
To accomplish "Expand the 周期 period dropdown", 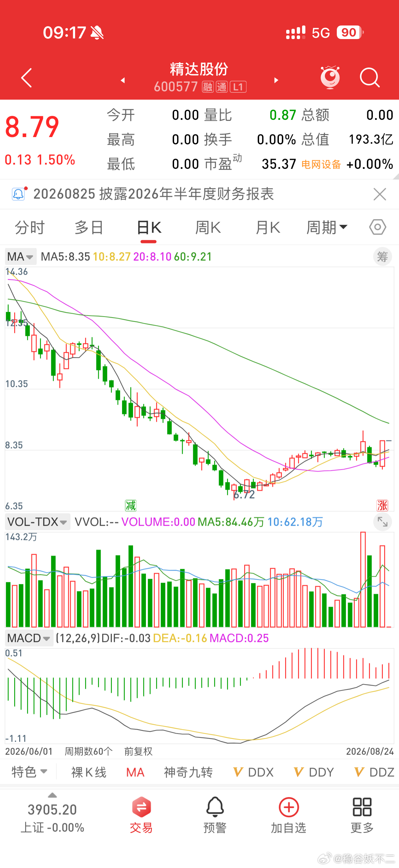I will coord(327,227).
